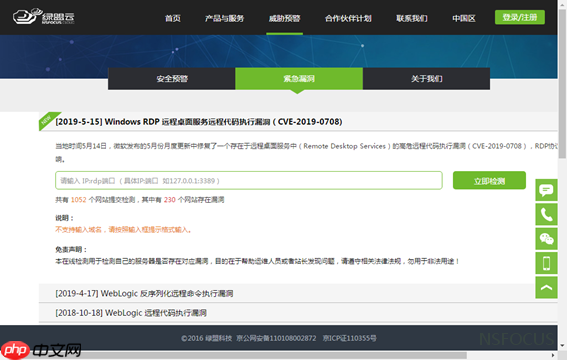
Task: Click the NSFOCUS cloud logo
Action: tap(43, 17)
